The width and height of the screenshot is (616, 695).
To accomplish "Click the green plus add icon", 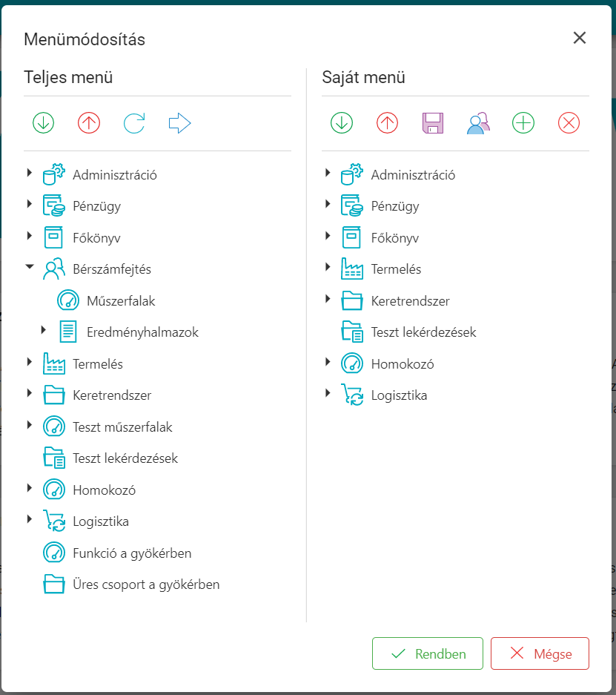I will pyautogui.click(x=523, y=123).
